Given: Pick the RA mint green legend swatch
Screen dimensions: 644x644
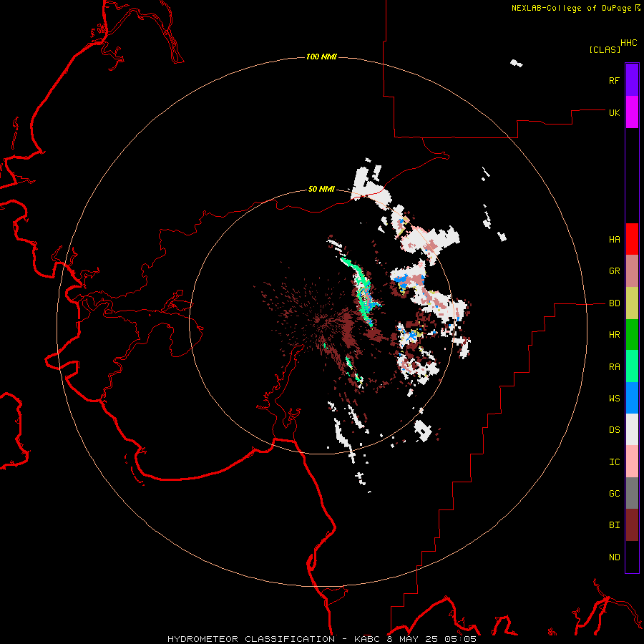Looking at the screenshot, I should tap(632, 366).
